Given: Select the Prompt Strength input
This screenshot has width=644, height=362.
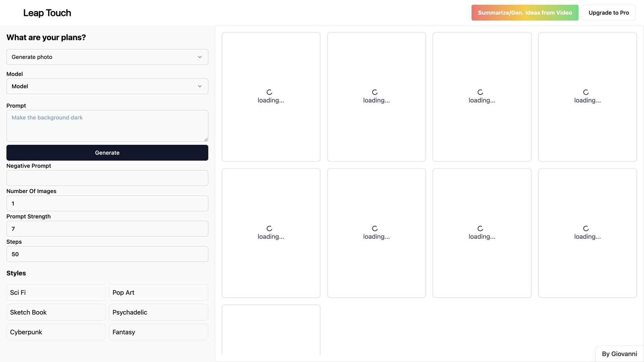Looking at the screenshot, I should pyautogui.click(x=107, y=229).
